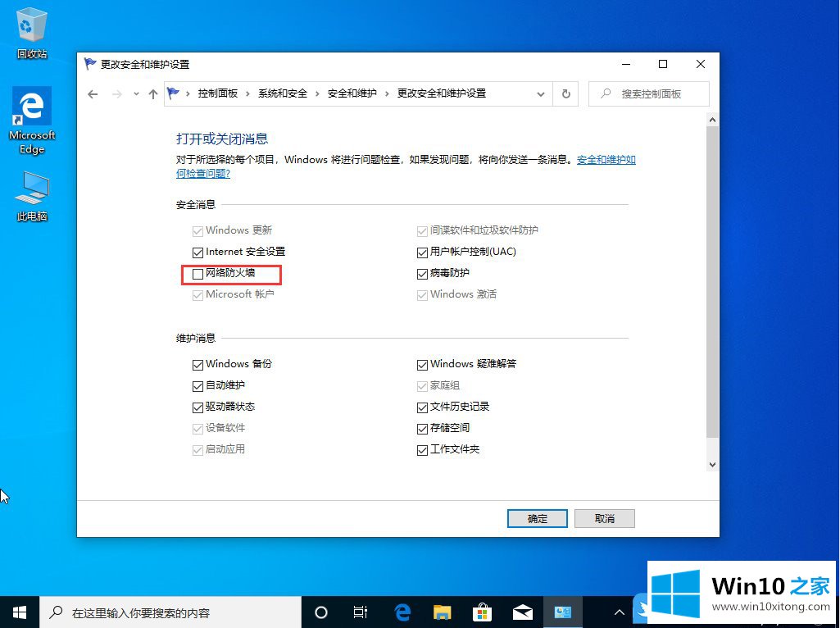Cancel with the 取消 button
The height and width of the screenshot is (628, 840).
pos(604,518)
